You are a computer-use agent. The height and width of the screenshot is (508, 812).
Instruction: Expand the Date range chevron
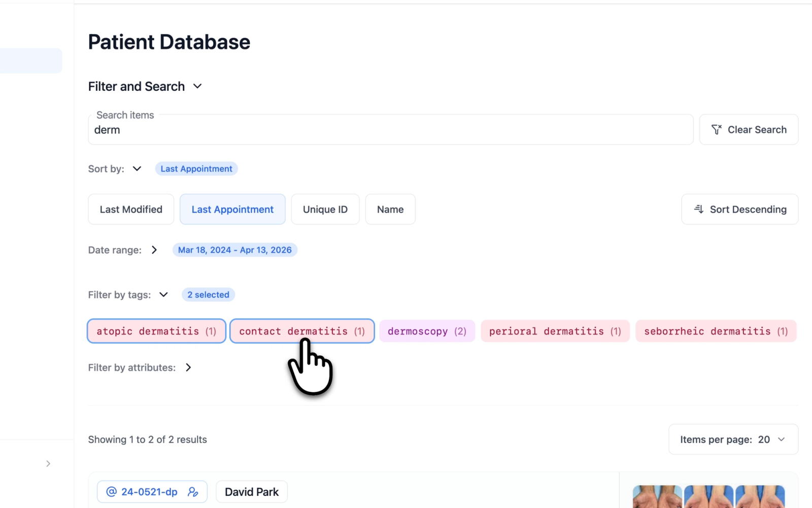pos(154,250)
